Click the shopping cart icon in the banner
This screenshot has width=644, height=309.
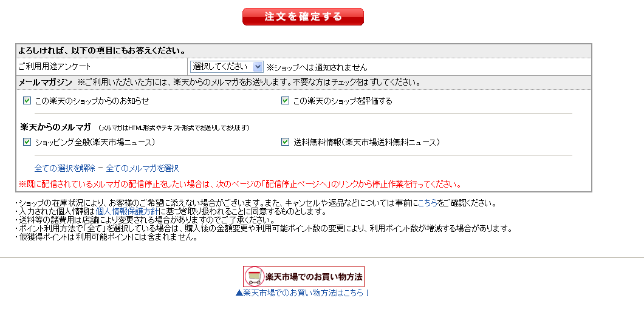coord(254,277)
